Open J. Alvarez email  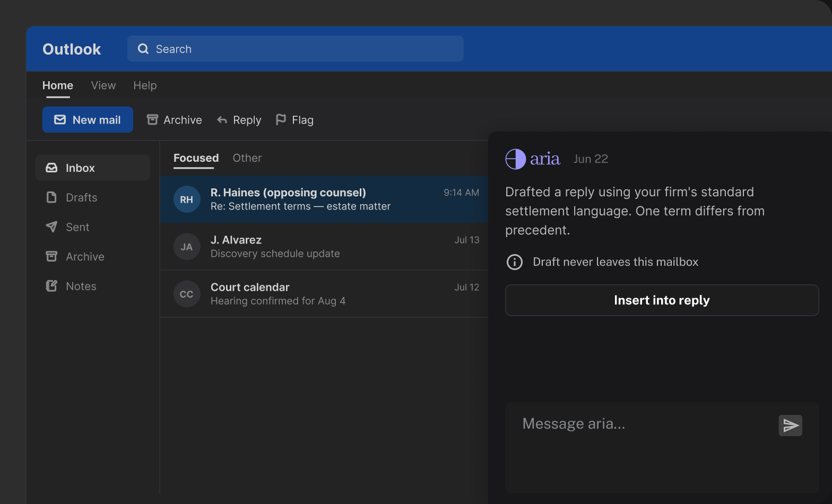(324, 247)
